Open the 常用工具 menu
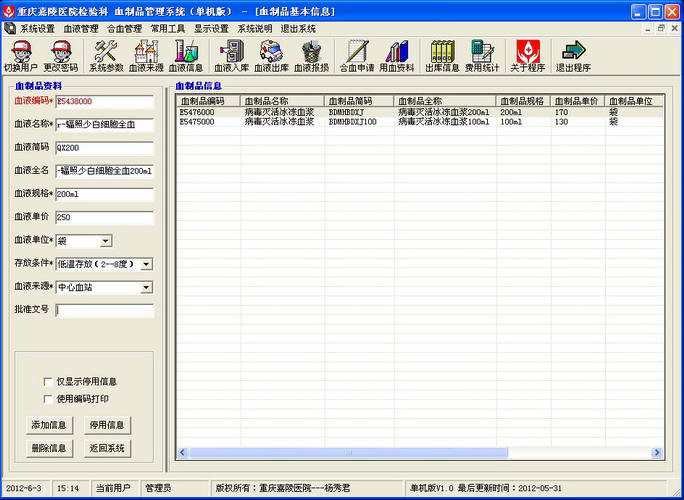Screen dimensions: 684x500 (x=168, y=29)
